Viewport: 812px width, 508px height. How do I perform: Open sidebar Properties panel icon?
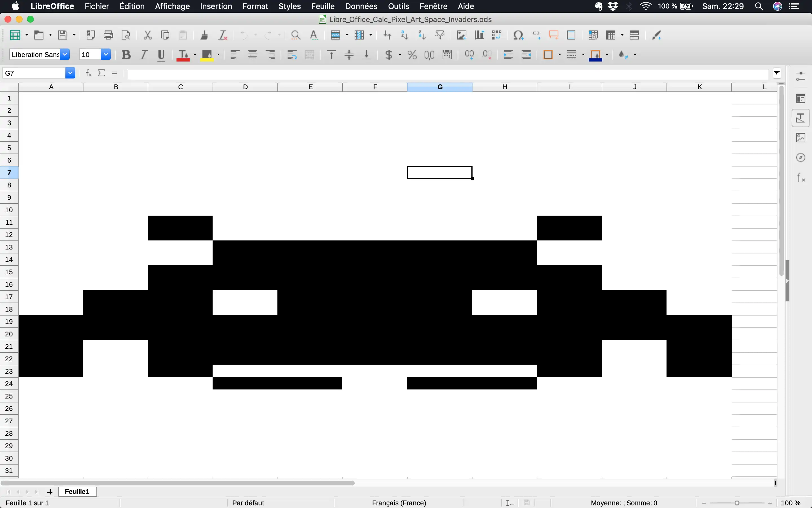pyautogui.click(x=801, y=98)
